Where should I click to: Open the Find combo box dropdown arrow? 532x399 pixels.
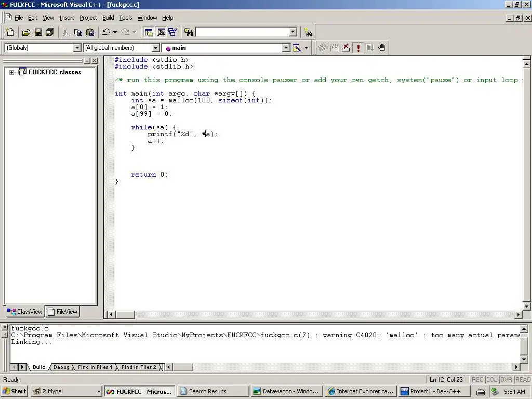click(293, 32)
